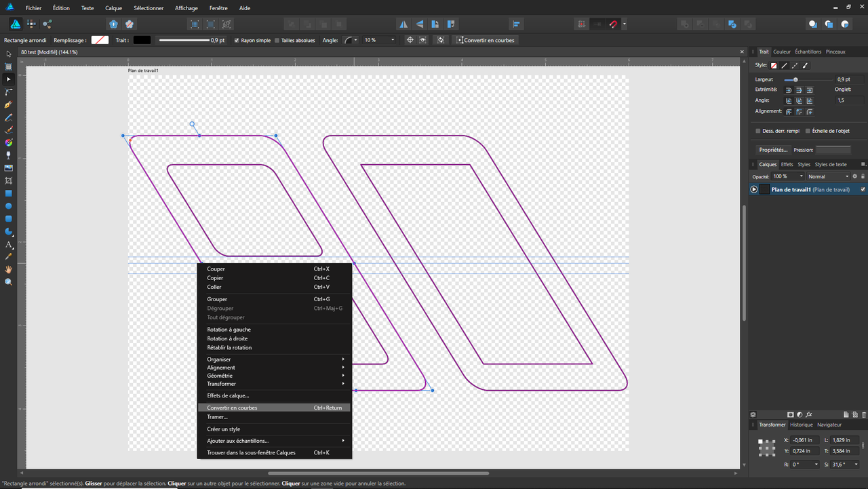Open the alignment toolbar icon
Screen dimensions: 868x489
coord(516,24)
